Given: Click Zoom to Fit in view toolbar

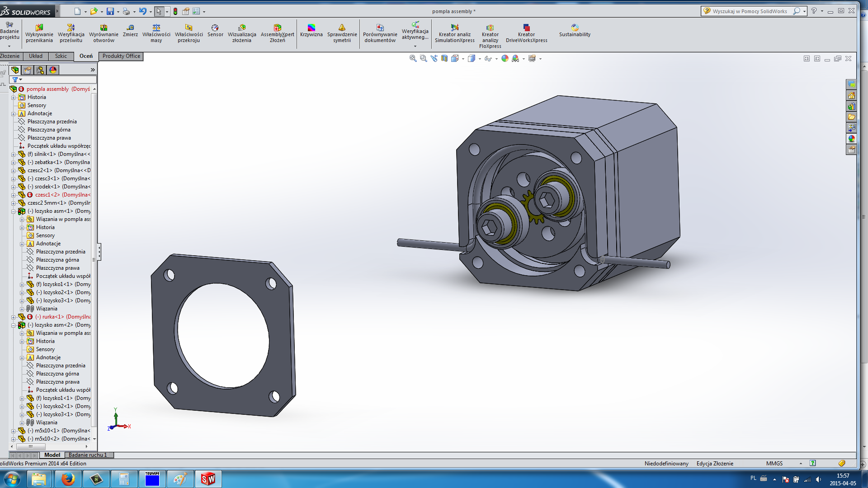Looking at the screenshot, I should [413, 58].
